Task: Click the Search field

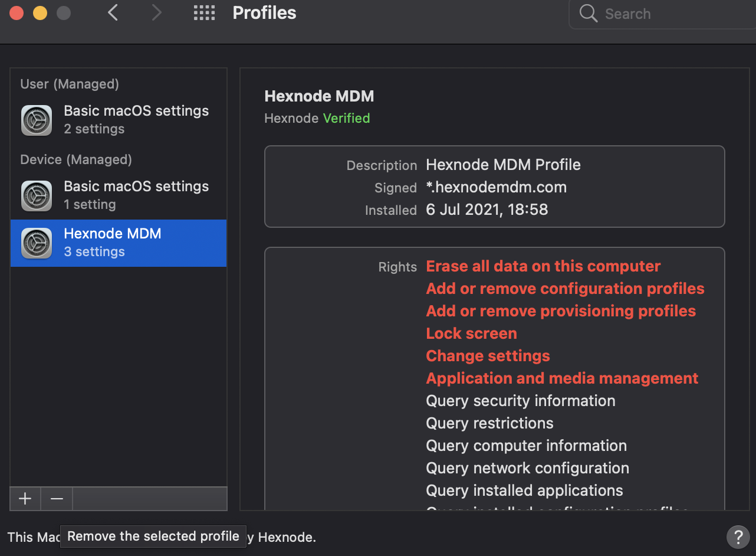Action: [x=663, y=14]
